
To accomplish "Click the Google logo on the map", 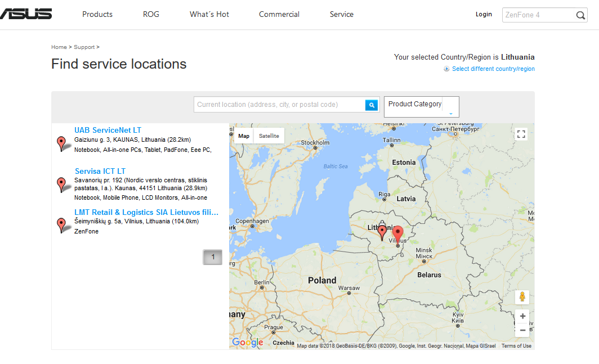I will coord(248,342).
